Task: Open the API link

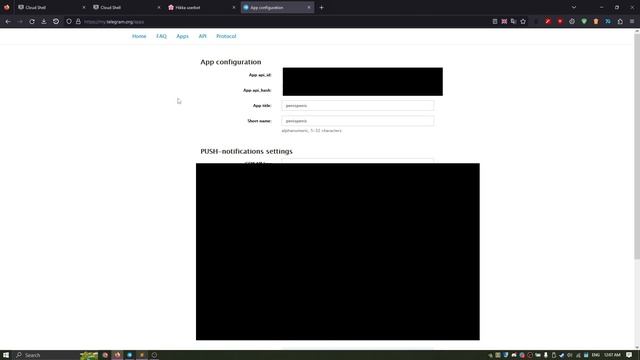Action: (x=202, y=36)
